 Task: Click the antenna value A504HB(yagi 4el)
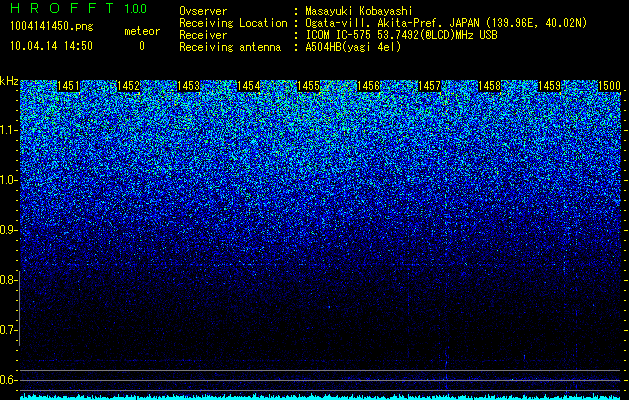353,47
